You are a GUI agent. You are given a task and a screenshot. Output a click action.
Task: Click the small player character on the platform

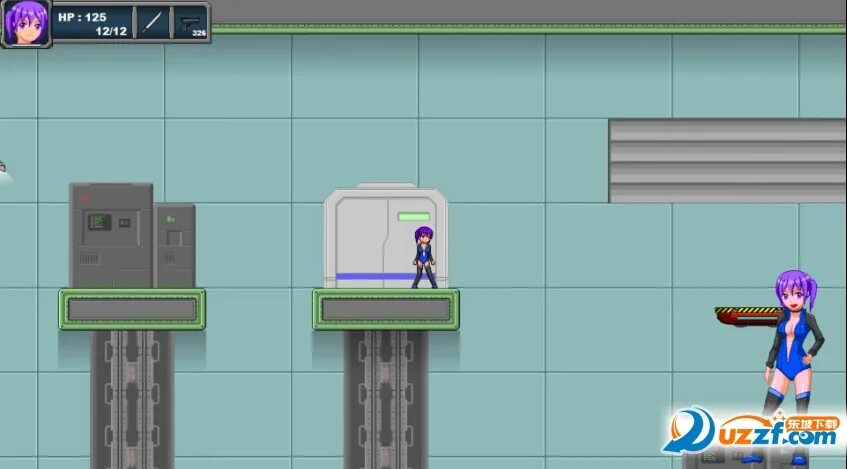(424, 257)
